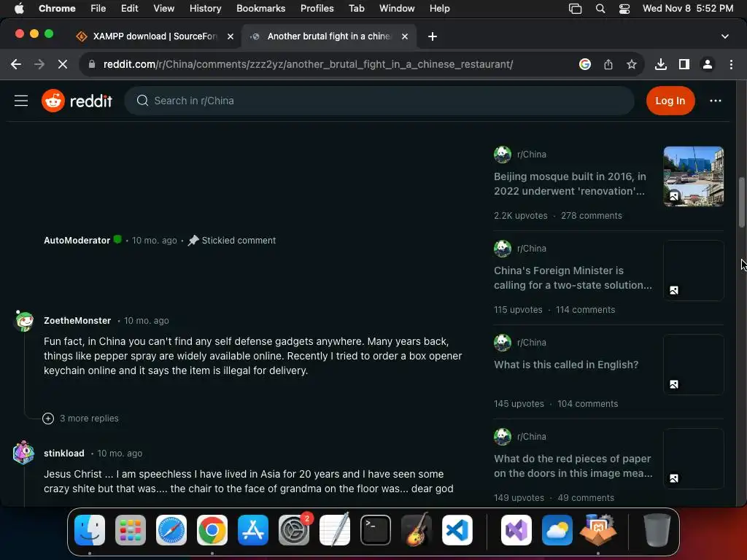Open the Profiles menu
747x560 pixels.
click(x=317, y=8)
